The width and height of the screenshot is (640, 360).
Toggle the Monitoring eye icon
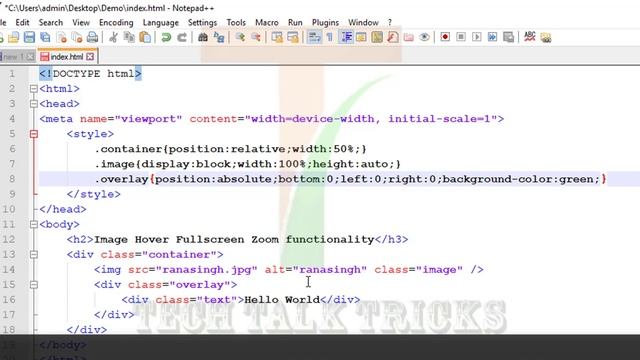coord(424,38)
